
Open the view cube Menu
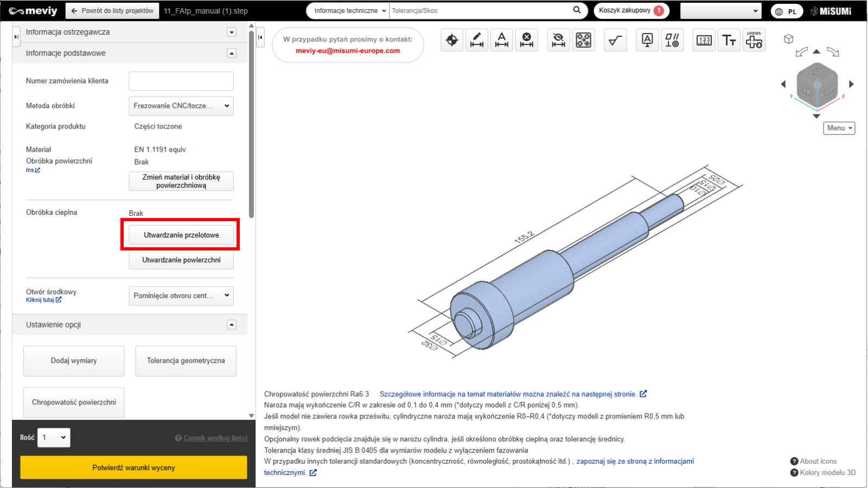click(x=839, y=128)
